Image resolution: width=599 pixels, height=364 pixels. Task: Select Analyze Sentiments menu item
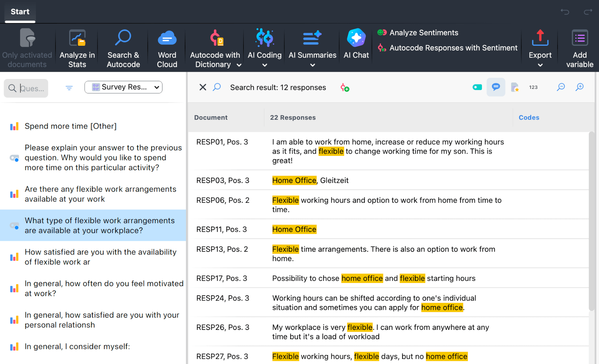(x=423, y=33)
